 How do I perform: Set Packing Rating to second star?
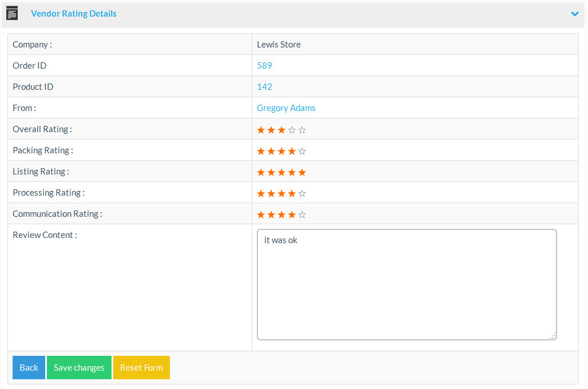tap(271, 151)
